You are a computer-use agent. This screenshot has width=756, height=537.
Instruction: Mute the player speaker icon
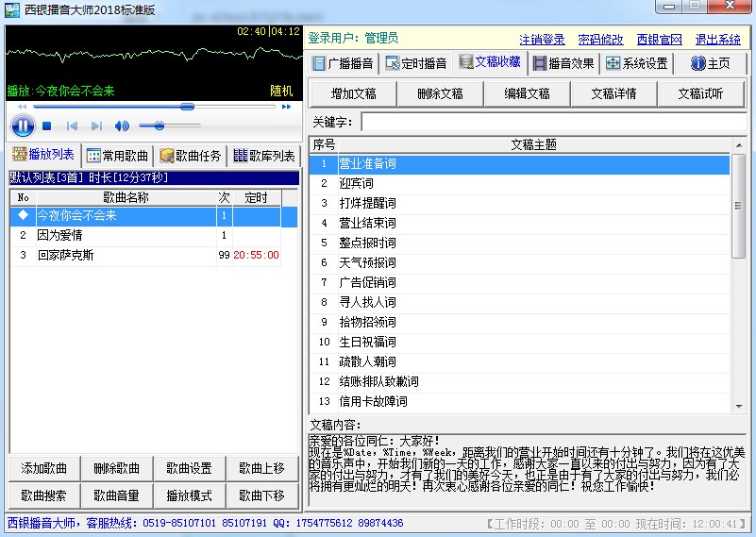tap(122, 126)
